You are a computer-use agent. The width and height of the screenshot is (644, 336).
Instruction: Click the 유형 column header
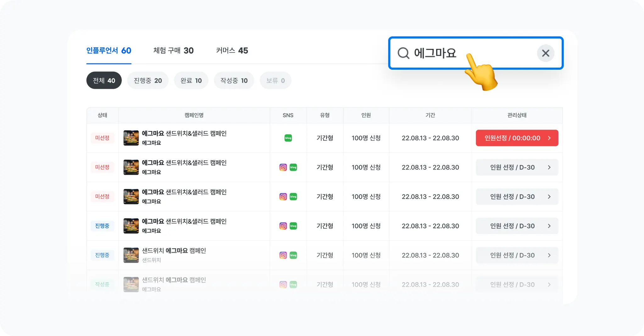(325, 115)
